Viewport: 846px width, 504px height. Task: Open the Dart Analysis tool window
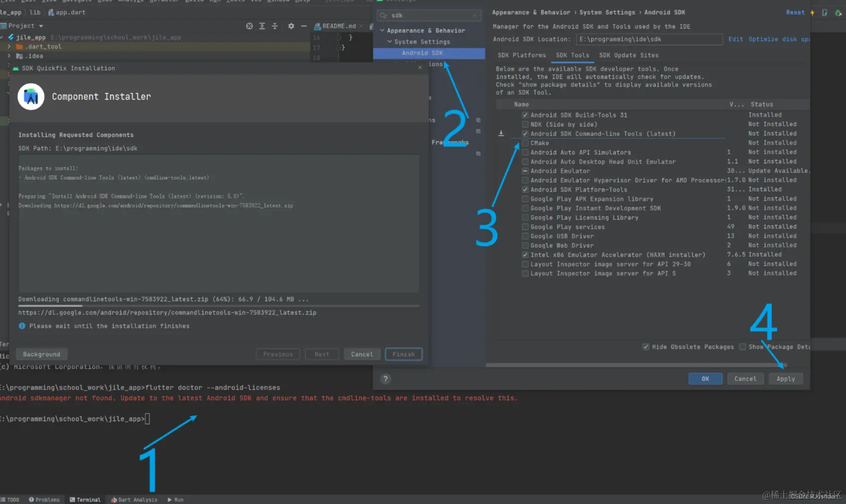point(134,500)
